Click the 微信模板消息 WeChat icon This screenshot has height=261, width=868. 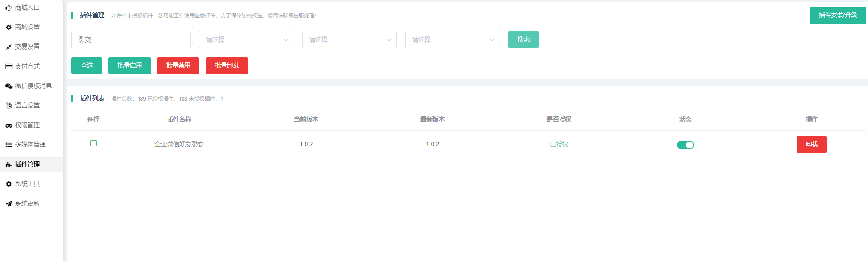[x=8, y=86]
